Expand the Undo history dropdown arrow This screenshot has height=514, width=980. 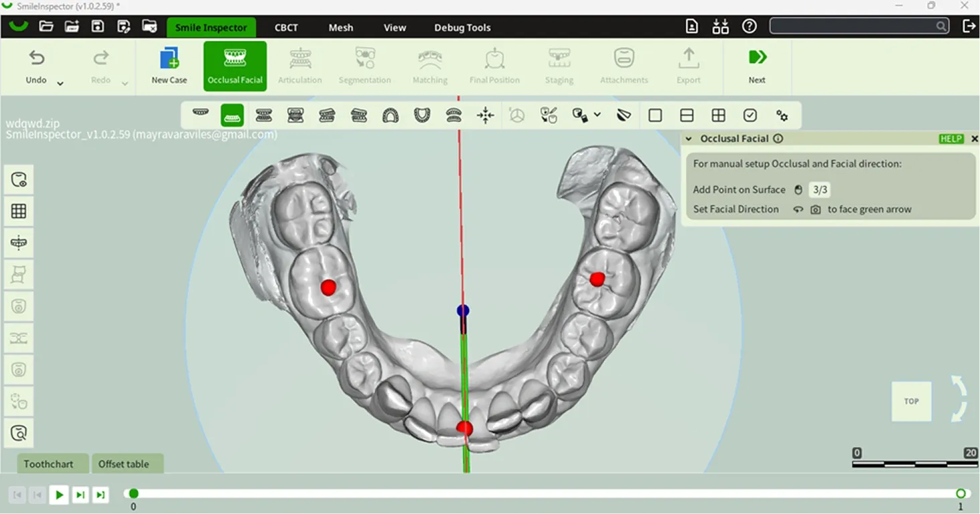tap(60, 83)
